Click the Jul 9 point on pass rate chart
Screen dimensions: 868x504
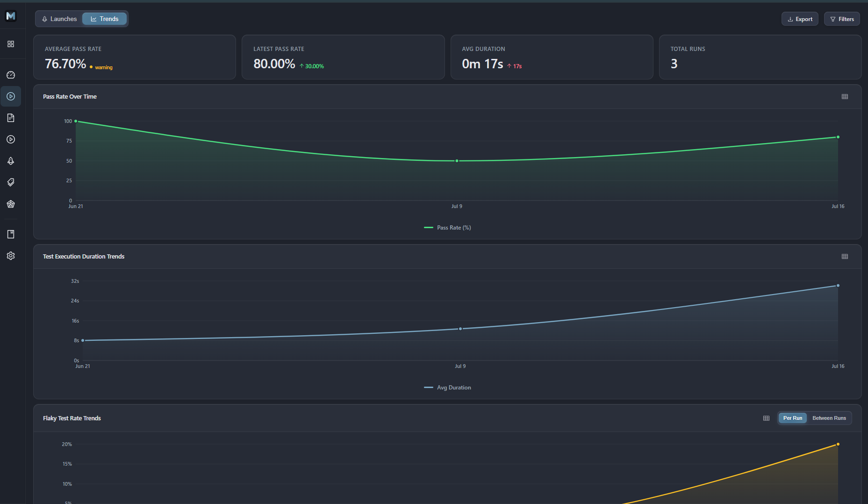457,161
